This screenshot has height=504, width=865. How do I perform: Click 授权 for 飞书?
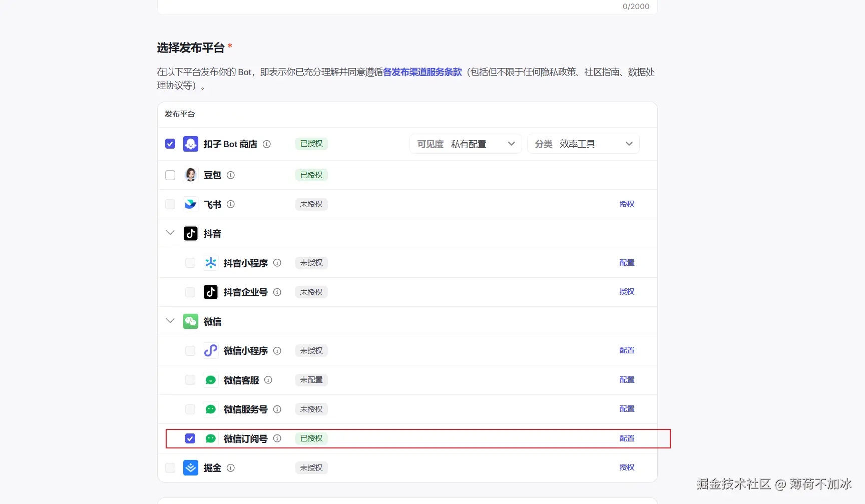point(627,204)
